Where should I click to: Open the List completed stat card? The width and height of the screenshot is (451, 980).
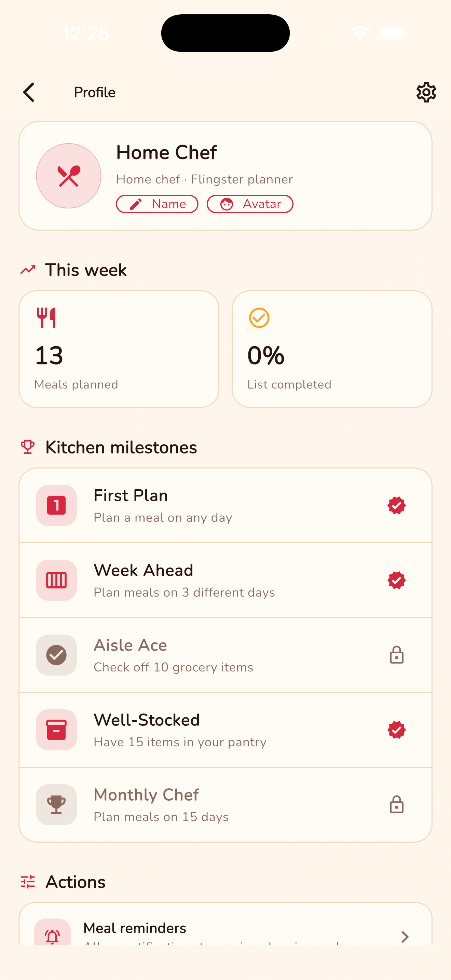[332, 349]
